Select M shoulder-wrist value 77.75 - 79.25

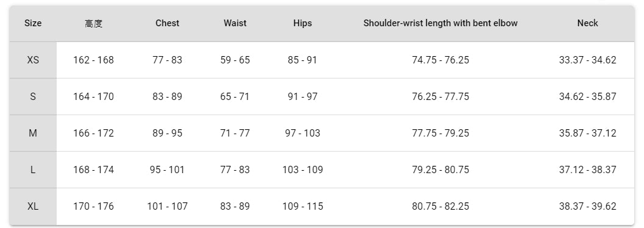pos(440,133)
